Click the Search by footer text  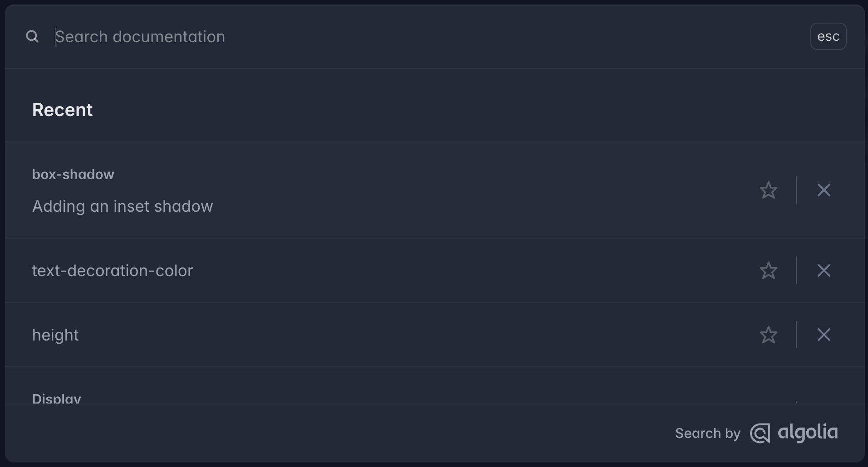point(707,433)
